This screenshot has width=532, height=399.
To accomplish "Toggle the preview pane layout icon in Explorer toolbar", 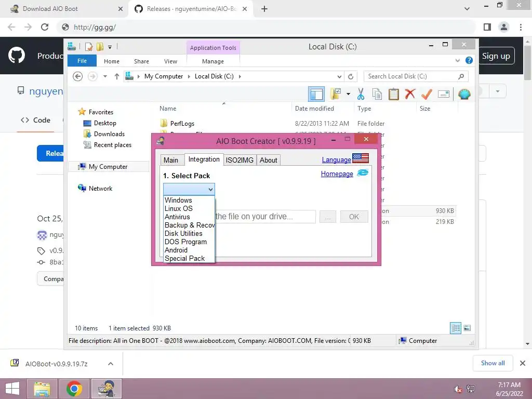I will [316, 94].
